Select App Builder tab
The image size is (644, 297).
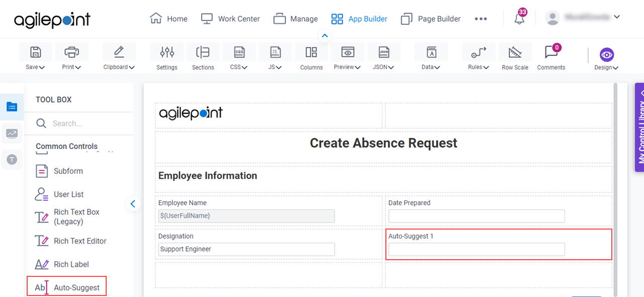click(359, 19)
